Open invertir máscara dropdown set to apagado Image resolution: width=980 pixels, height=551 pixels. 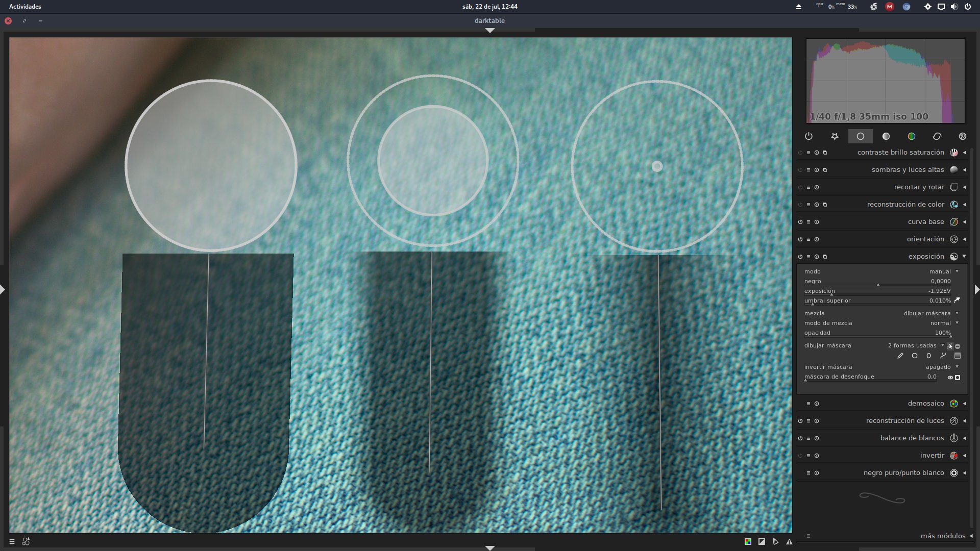pos(881,367)
